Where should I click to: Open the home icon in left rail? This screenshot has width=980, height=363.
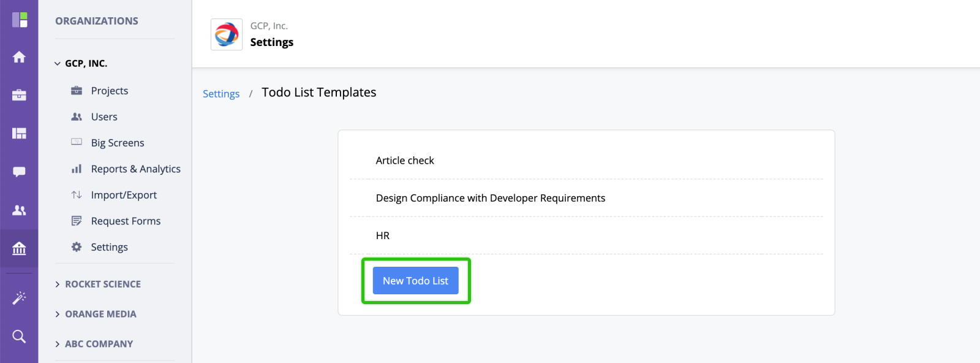tap(19, 57)
